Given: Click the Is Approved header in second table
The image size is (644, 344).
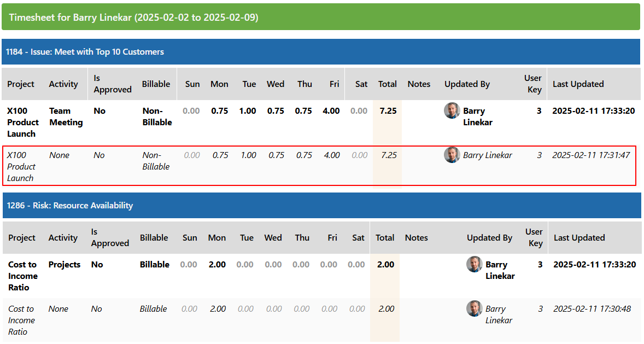Looking at the screenshot, I should coord(110,238).
